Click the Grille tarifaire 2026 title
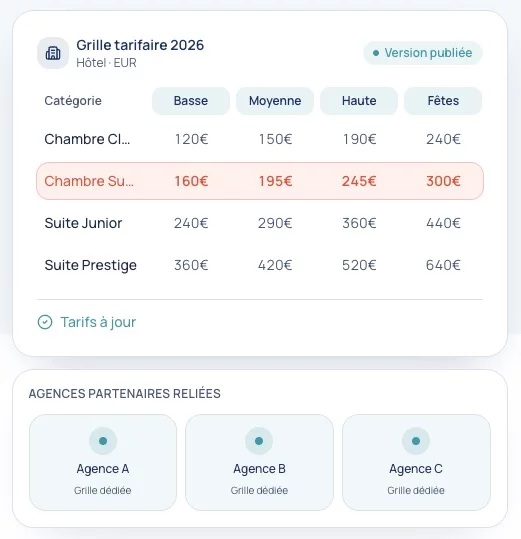The image size is (521, 539). click(140, 45)
